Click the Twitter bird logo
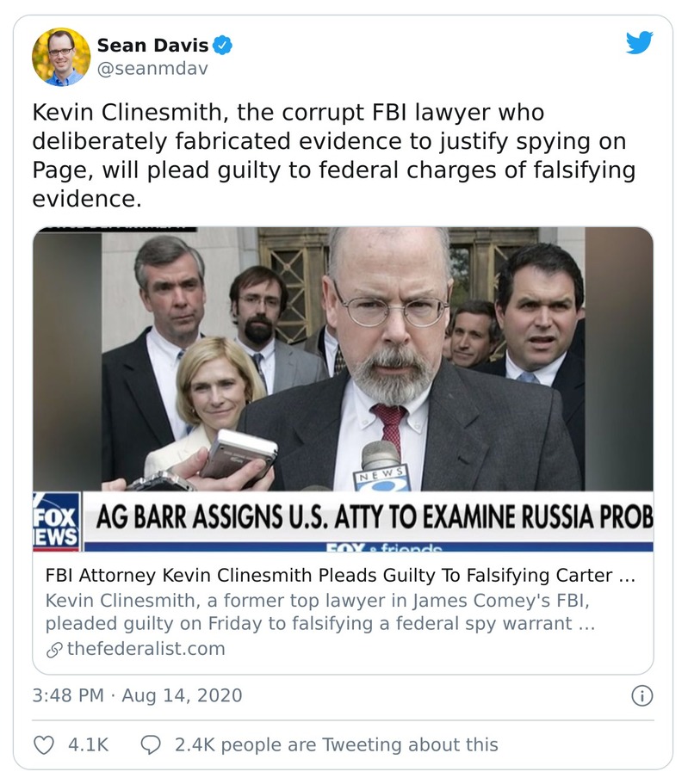The image size is (688, 784). pyautogui.click(x=639, y=43)
